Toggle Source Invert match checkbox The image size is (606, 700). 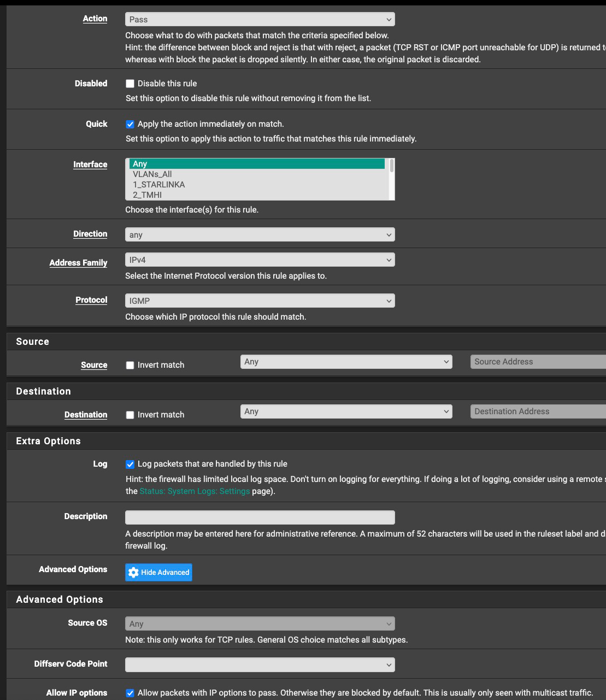pyautogui.click(x=130, y=365)
